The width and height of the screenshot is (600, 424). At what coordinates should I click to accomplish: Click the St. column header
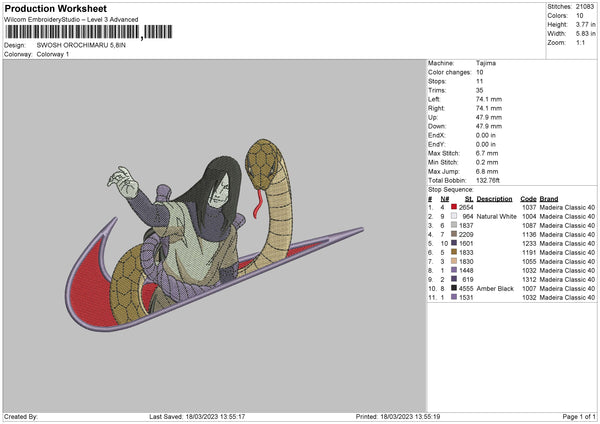coord(467,198)
